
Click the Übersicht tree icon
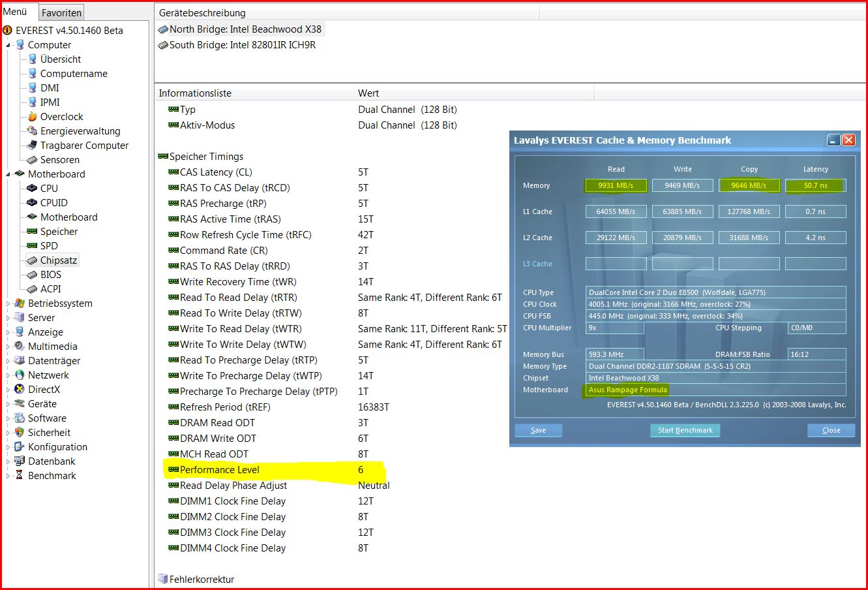32,59
